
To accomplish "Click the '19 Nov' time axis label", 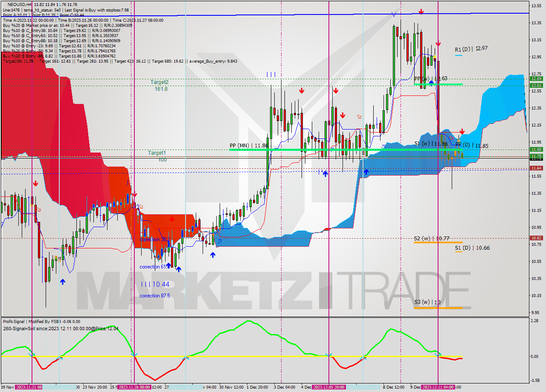I will [8, 387].
